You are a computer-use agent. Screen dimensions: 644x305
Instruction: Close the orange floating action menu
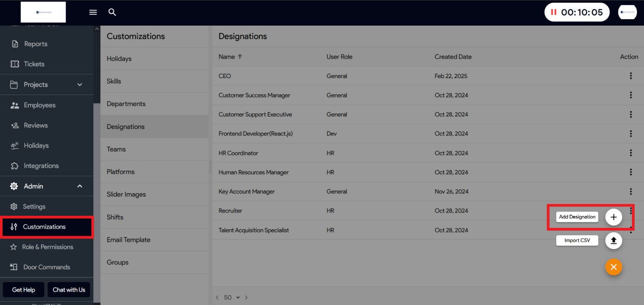coord(613,267)
